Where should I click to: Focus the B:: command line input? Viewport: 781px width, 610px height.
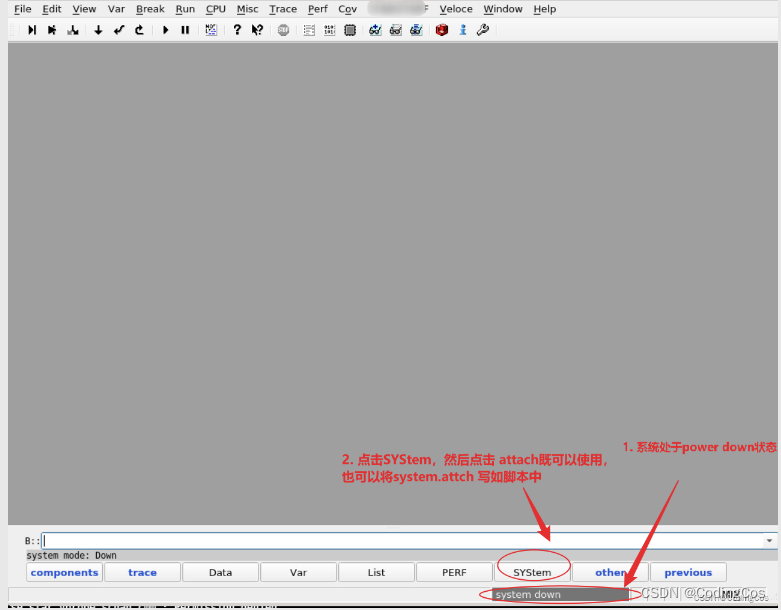click(401, 540)
